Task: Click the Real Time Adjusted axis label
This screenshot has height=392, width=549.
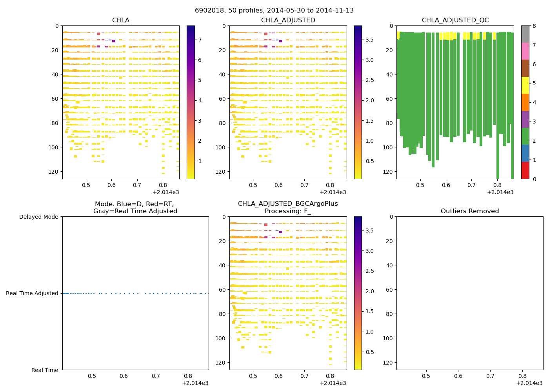Action: click(32, 293)
